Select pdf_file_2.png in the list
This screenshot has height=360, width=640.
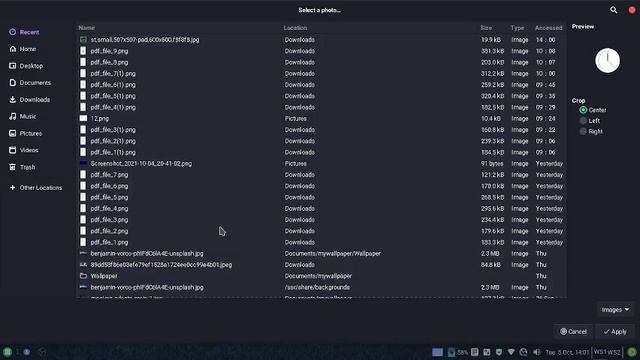pos(321,231)
